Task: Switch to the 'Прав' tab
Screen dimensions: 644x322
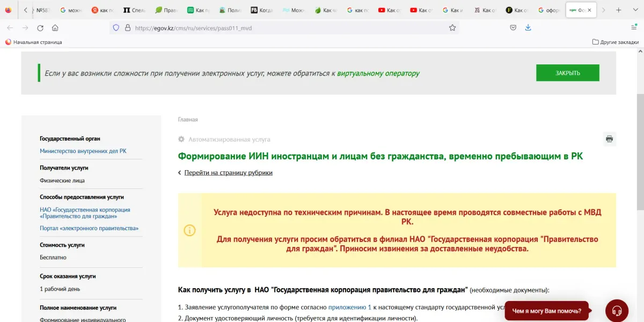Action: pos(166,10)
